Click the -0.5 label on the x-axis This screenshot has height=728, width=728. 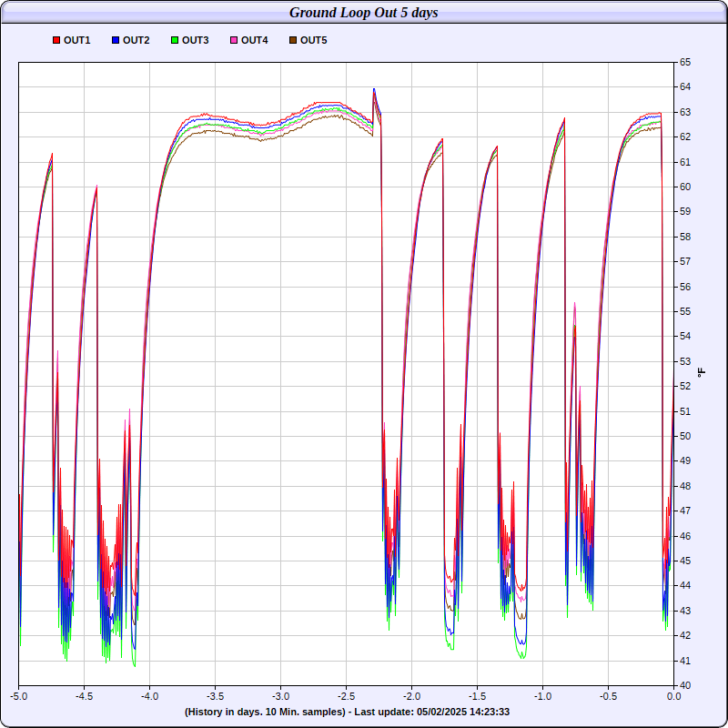pos(608,696)
